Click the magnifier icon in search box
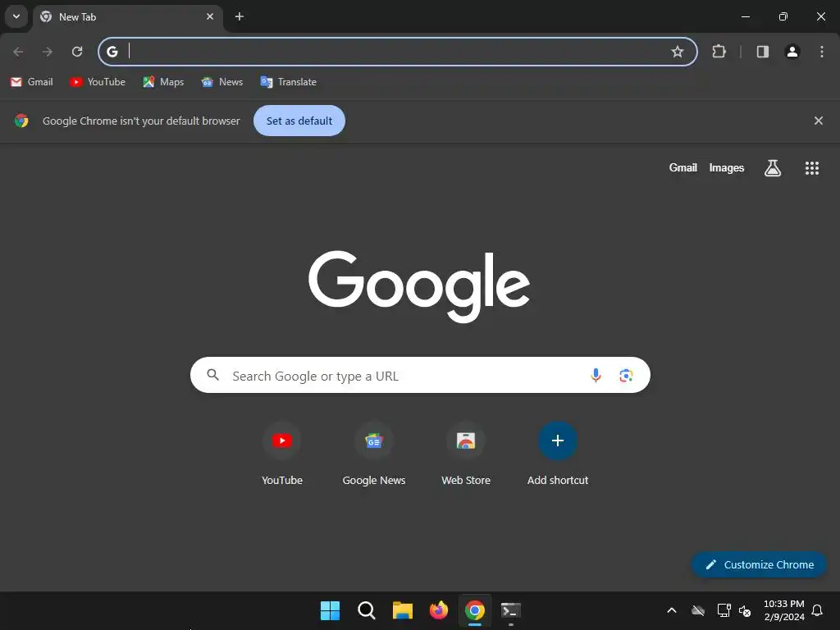Screen dimensions: 840x630 pos(212,375)
